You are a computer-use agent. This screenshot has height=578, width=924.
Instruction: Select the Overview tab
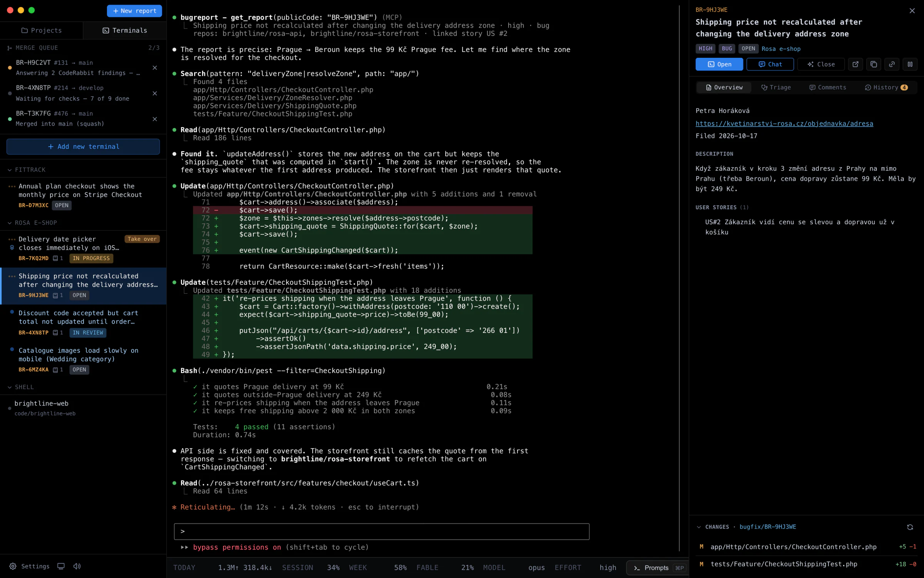[x=724, y=87]
